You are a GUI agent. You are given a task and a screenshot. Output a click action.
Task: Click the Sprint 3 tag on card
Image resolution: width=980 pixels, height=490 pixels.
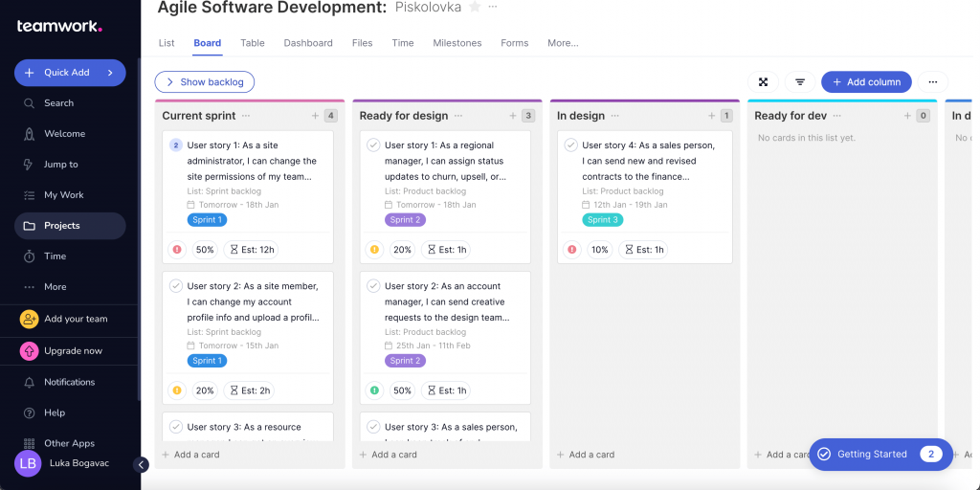[601, 220]
